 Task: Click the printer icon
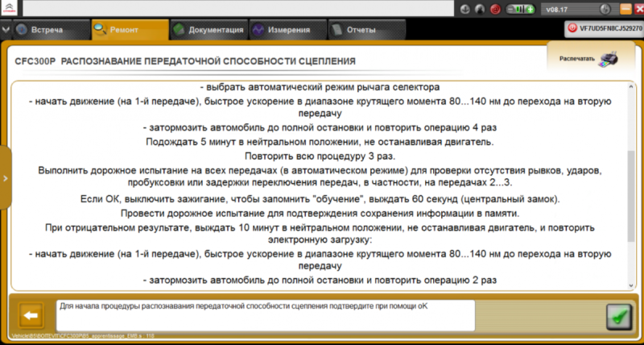[x=609, y=60]
